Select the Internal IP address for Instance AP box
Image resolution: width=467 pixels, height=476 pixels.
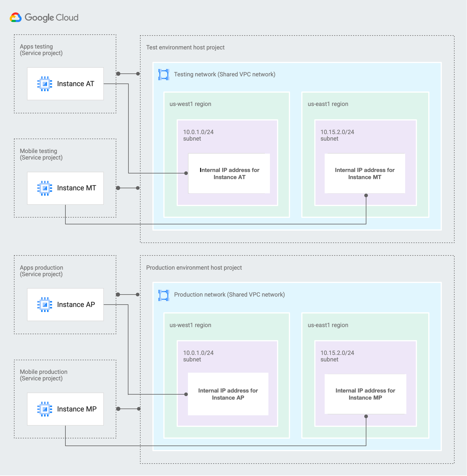(228, 394)
